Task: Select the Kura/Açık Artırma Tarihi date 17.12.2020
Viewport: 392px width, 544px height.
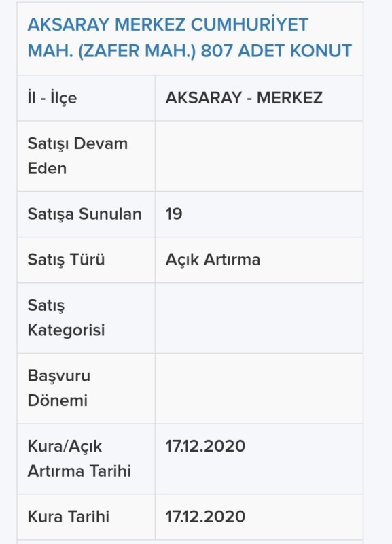Action: coord(206,446)
